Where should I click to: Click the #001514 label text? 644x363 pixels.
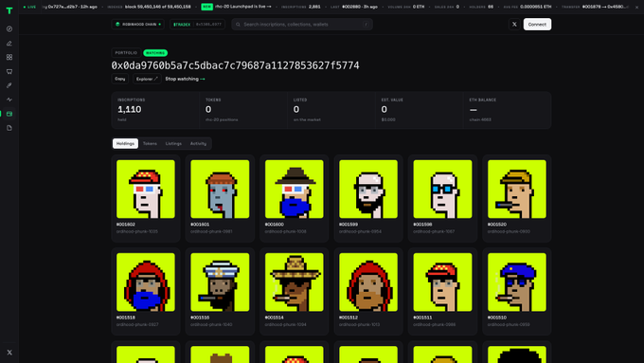pos(274,318)
